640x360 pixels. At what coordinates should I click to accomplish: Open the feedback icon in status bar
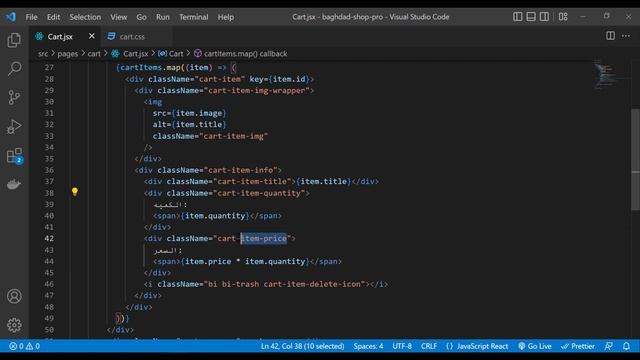pyautogui.click(x=609, y=346)
